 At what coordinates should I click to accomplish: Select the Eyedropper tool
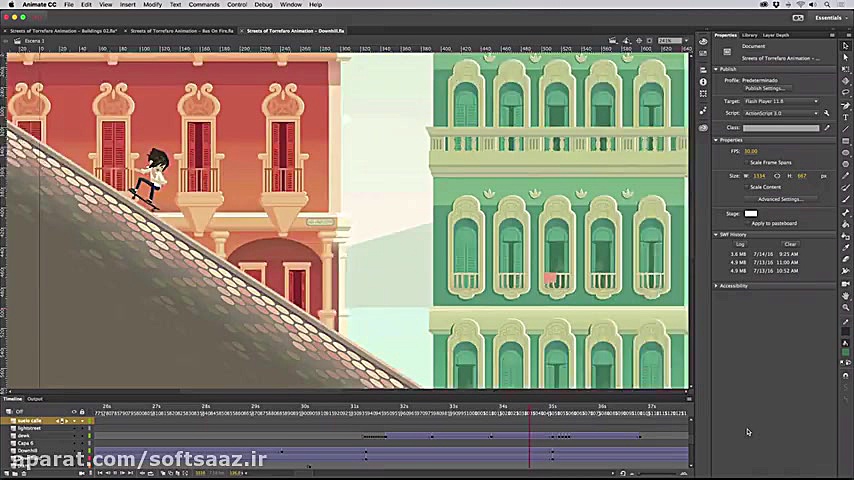845,248
